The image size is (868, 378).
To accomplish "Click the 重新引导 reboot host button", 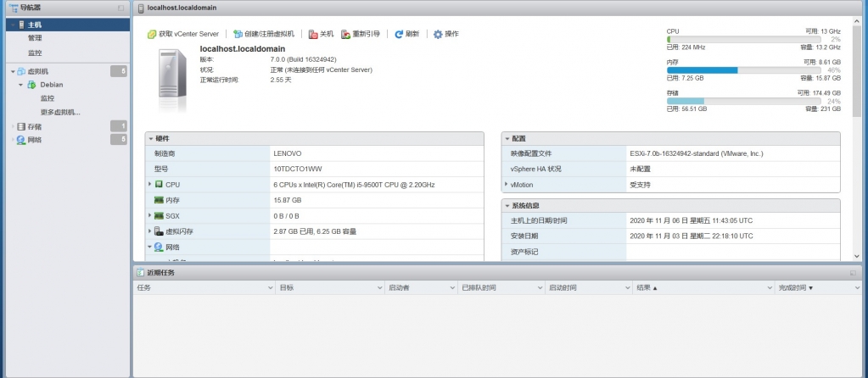I will coord(361,34).
